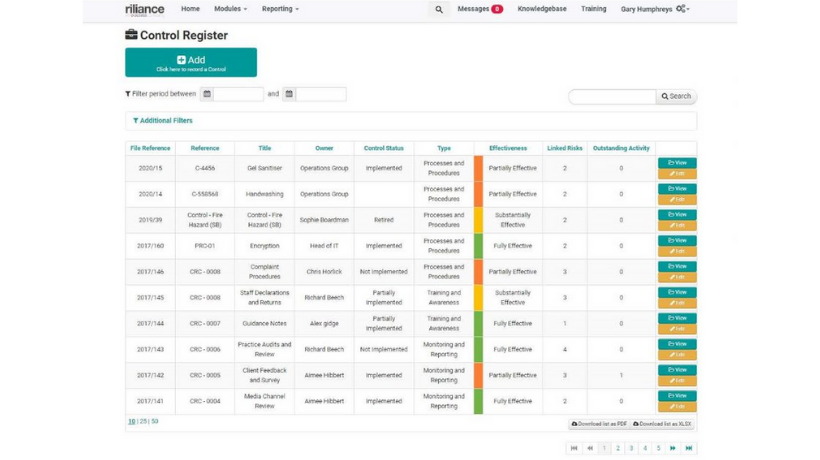Image resolution: width=820 pixels, height=460 pixels.
Task: Sort by Outstanding Activity column
Action: tap(621, 148)
